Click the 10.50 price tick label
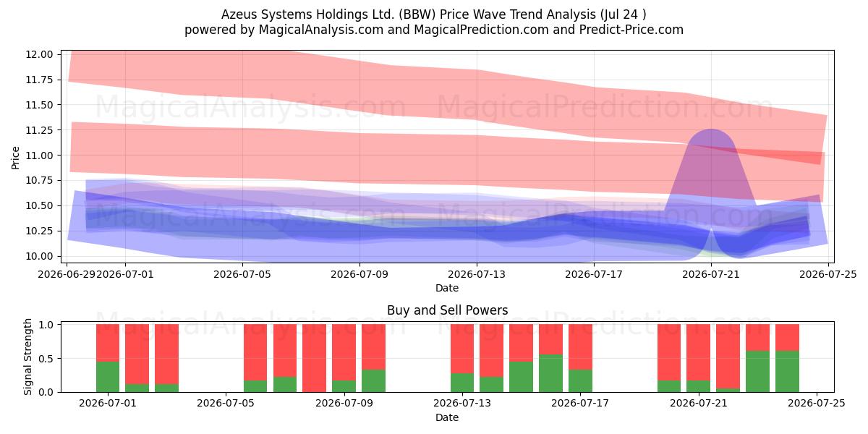 (40, 205)
